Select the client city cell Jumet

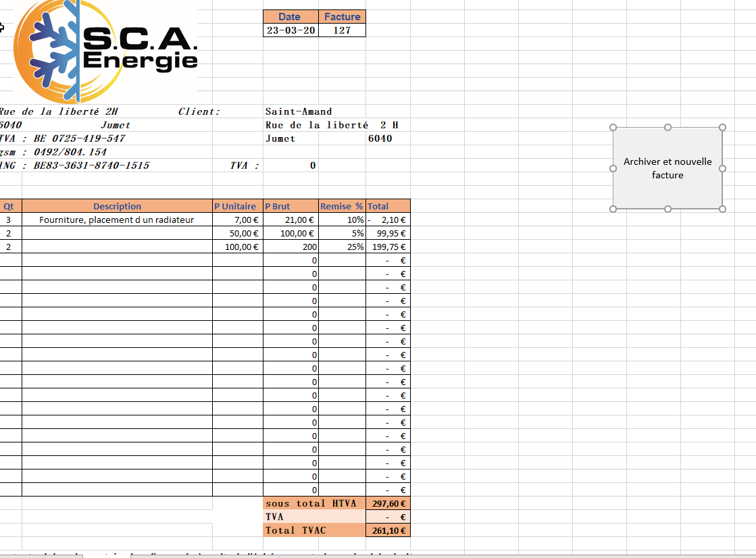point(280,138)
